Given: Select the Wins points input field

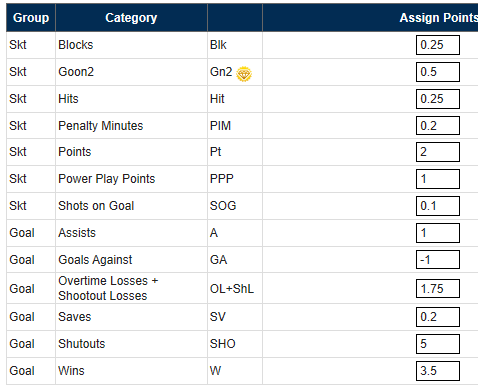Looking at the screenshot, I should (x=438, y=371).
